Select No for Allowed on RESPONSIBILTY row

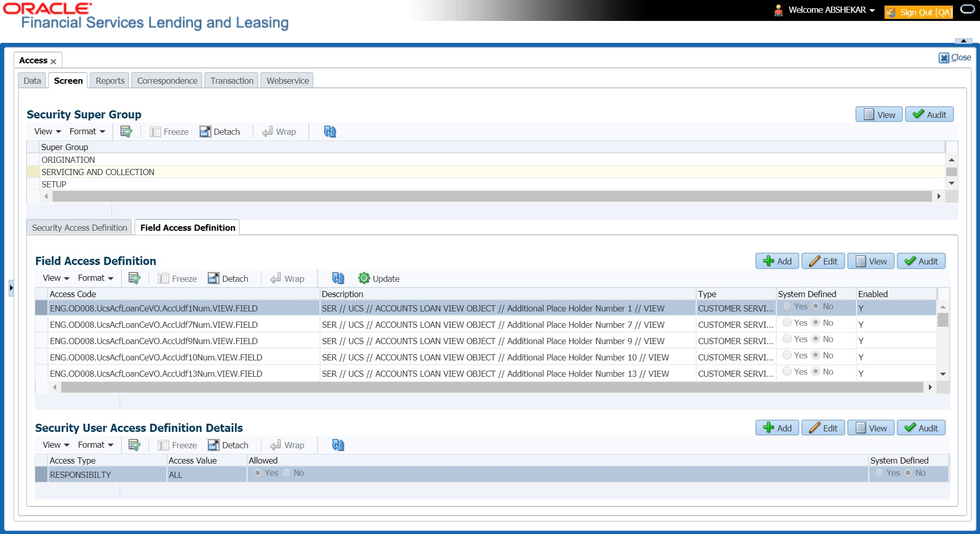point(286,473)
